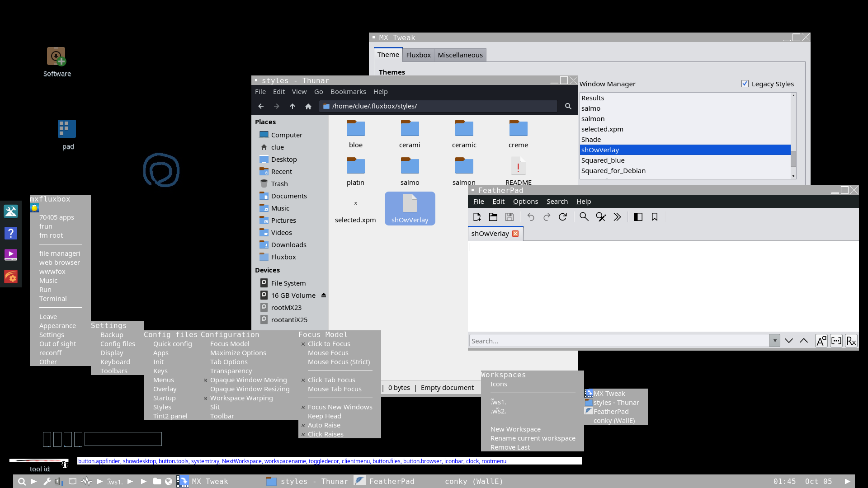
Task: Click FeatherPad new document icon
Action: 477,217
